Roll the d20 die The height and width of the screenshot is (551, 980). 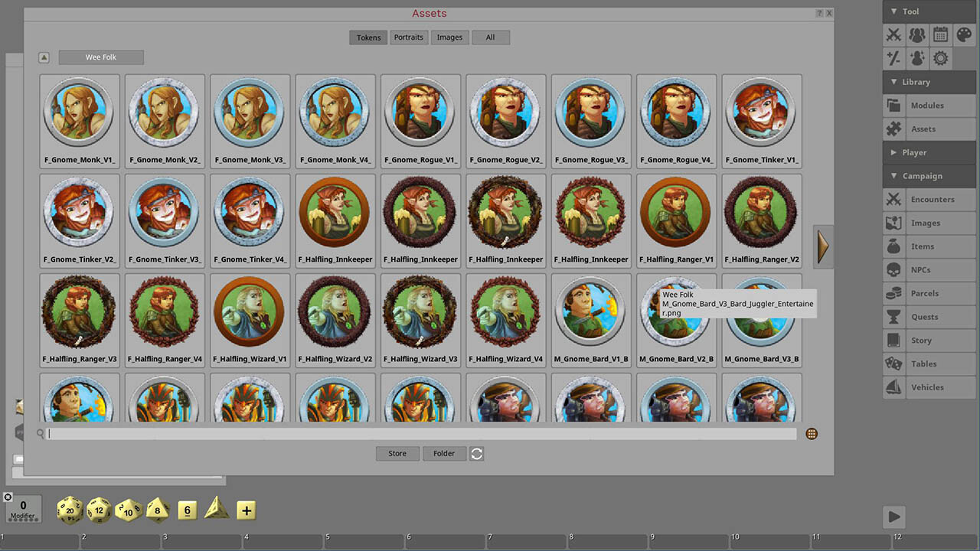pos(70,510)
